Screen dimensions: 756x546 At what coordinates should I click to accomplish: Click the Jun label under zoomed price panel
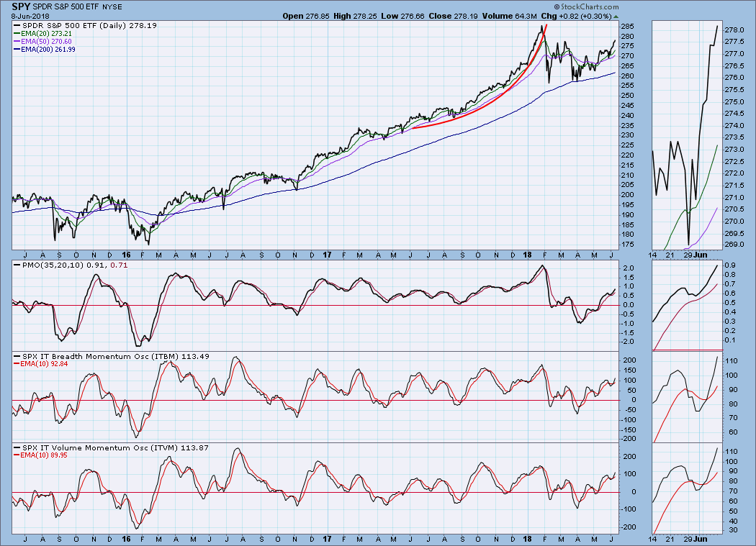[x=701, y=255]
